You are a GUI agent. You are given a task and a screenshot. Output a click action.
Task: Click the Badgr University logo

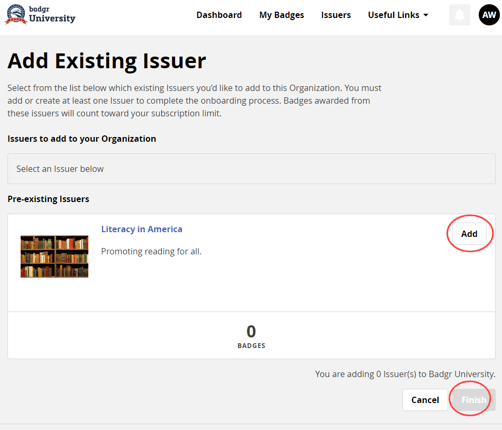[40, 14]
